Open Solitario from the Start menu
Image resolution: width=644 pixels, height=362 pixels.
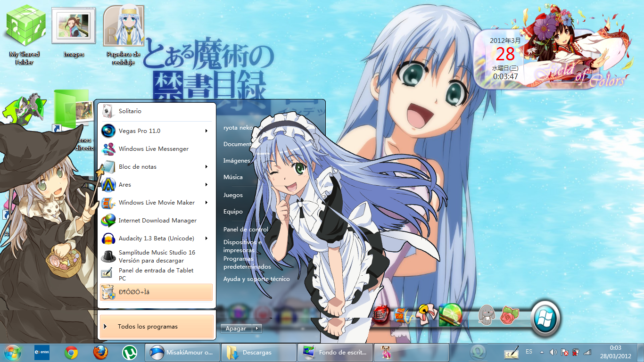[157, 111]
